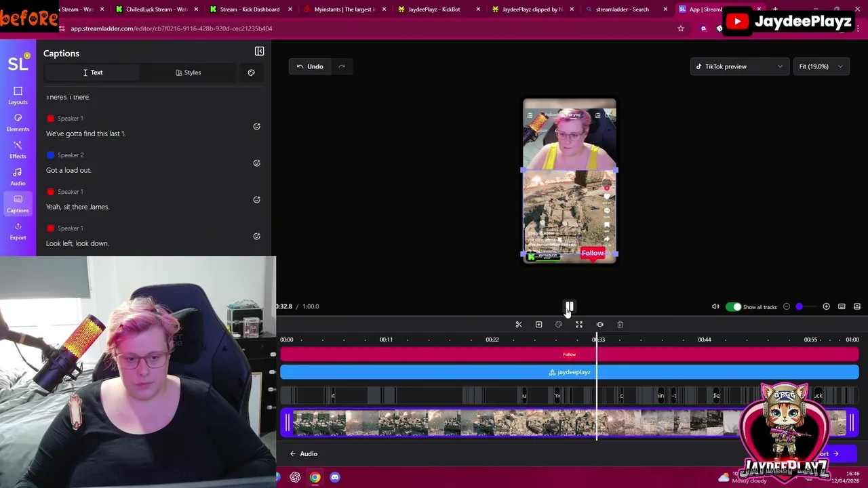
Task: Mute audio with the speaker icon
Action: [x=715, y=307]
